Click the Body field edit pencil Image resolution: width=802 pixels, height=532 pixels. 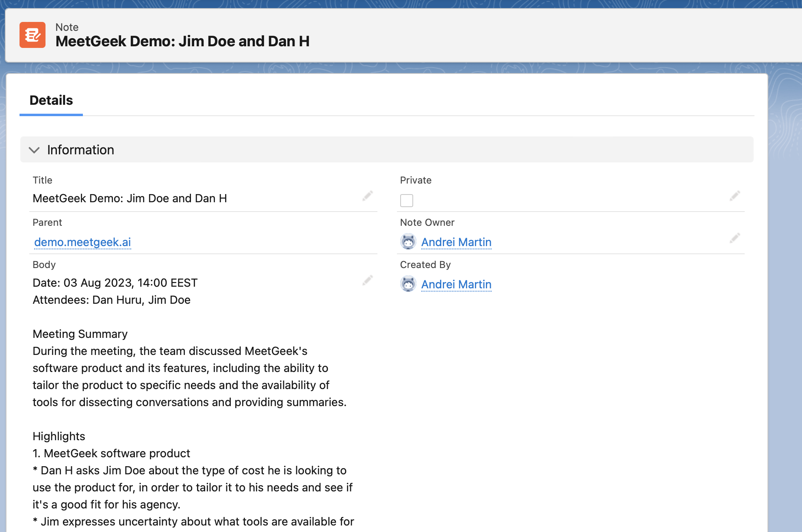[x=367, y=281]
